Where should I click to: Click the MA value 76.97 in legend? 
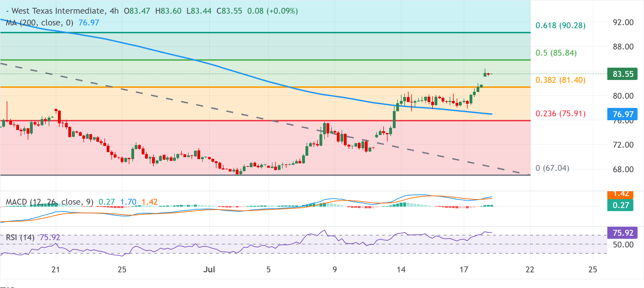[89, 23]
